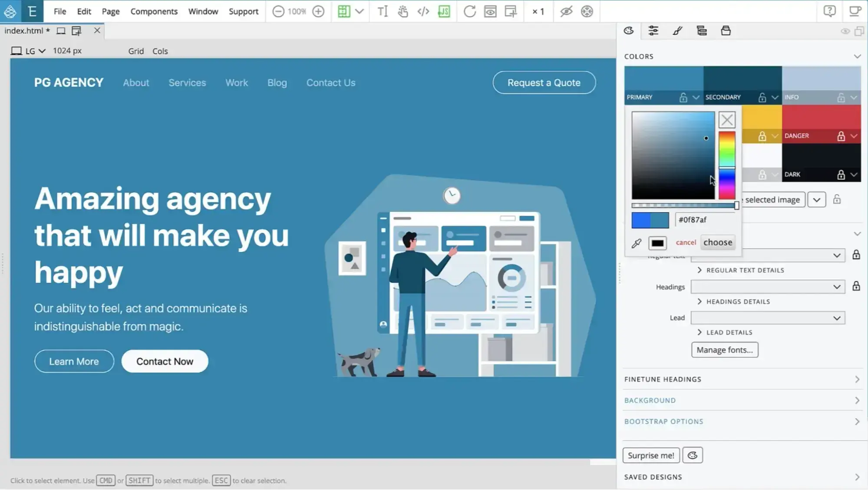Screen dimensions: 868x490
Task: Select the responsive grid layout icon
Action: (343, 11)
